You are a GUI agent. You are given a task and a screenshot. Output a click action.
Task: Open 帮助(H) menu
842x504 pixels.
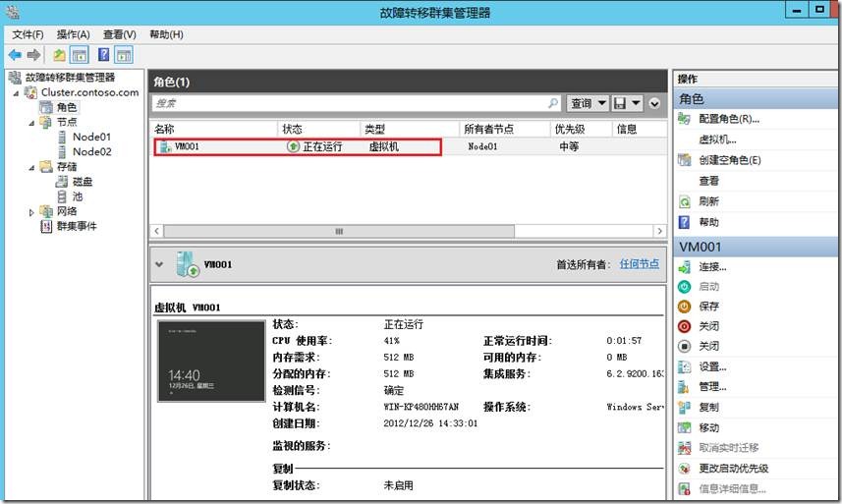166,34
